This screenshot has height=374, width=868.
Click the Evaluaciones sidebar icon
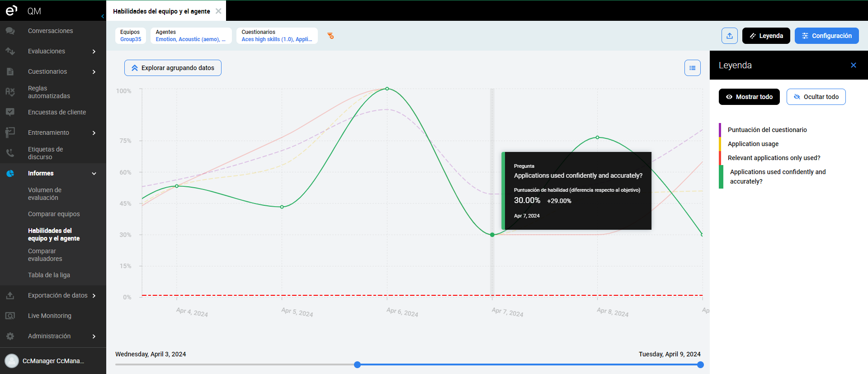10,51
